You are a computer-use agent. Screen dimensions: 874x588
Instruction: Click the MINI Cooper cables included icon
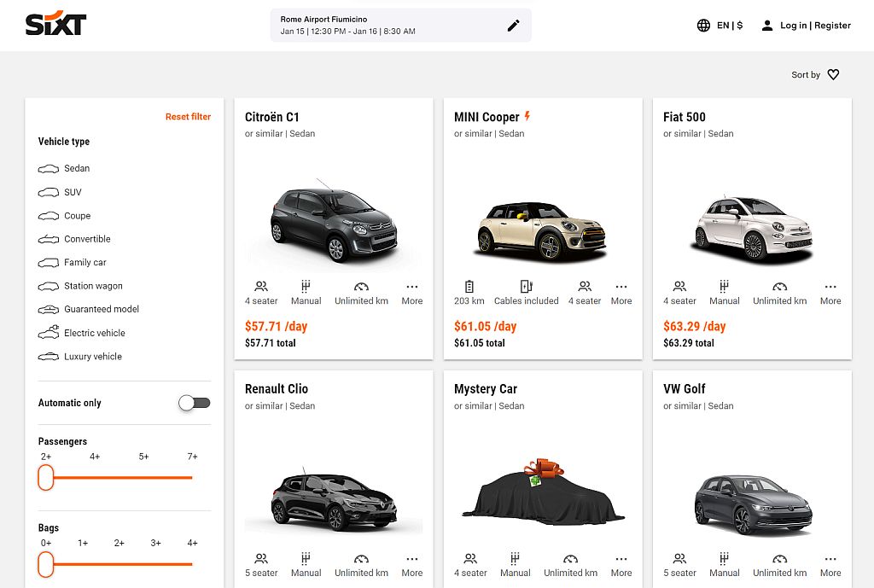(526, 287)
